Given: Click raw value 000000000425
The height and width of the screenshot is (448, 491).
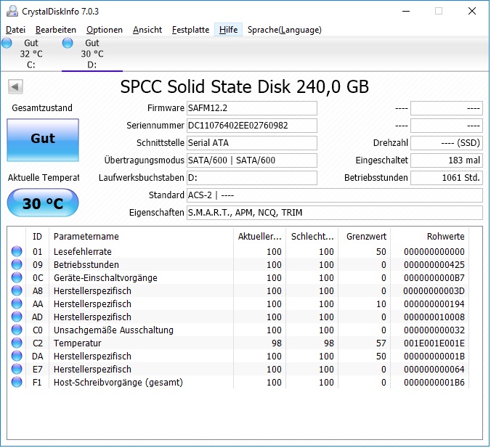Looking at the screenshot, I should pyautogui.click(x=434, y=265).
